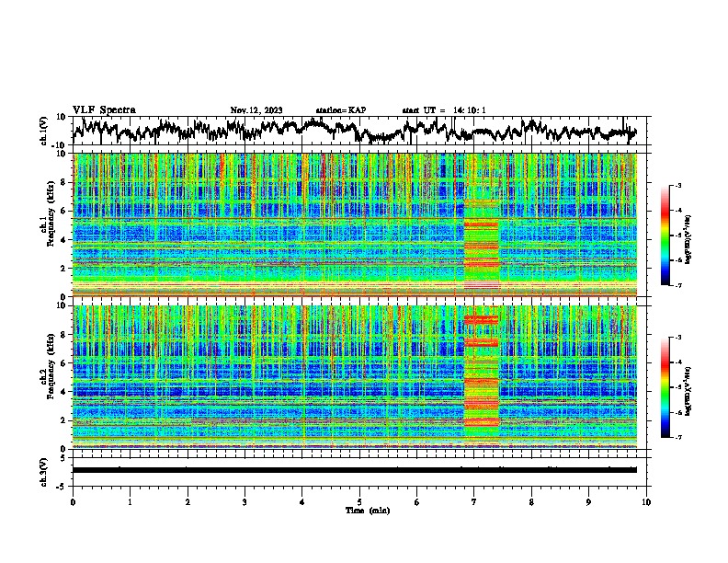Click time axis tick label "3"
Image resolution: width=728 pixels, height=563 pixels.
pyautogui.click(x=245, y=502)
